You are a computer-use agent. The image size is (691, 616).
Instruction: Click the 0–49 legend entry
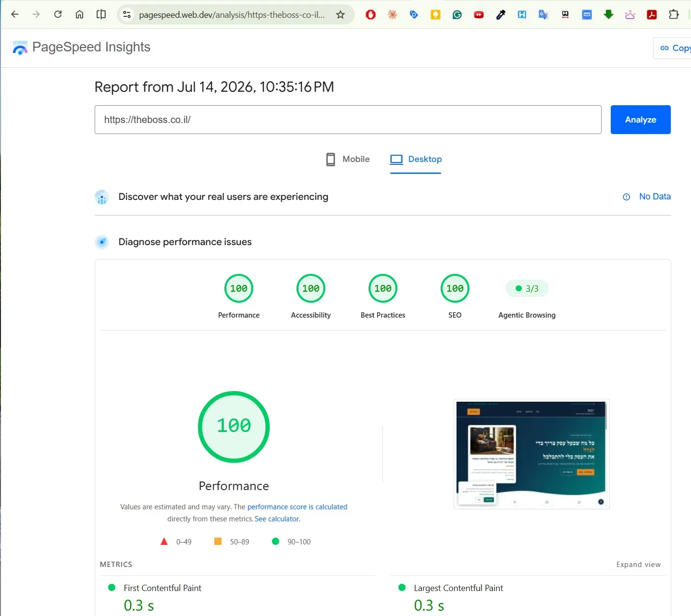[x=176, y=542]
